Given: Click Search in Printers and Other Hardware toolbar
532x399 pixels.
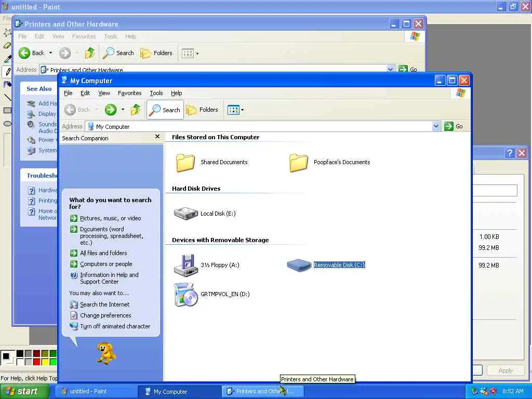Looking at the screenshot, I should tap(118, 53).
